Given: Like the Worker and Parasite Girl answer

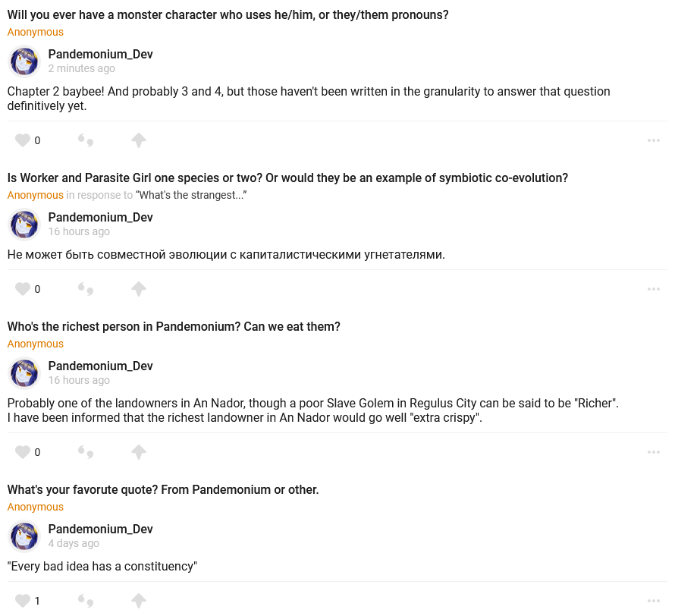Looking at the screenshot, I should tap(23, 289).
